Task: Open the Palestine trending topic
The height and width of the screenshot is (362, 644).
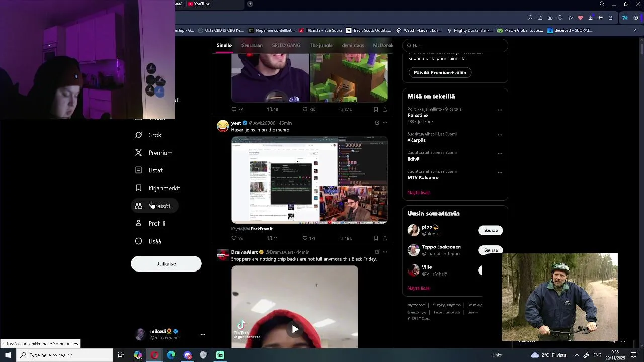Action: (418, 115)
